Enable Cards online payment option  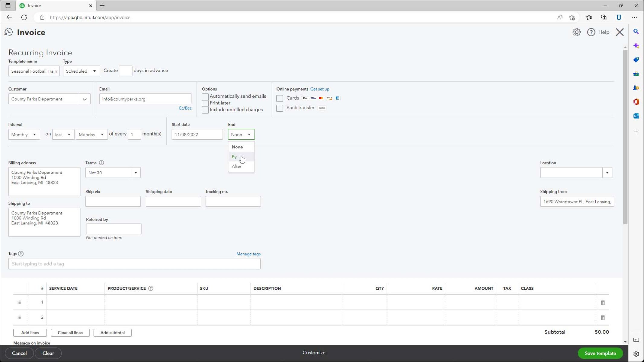coord(280,98)
